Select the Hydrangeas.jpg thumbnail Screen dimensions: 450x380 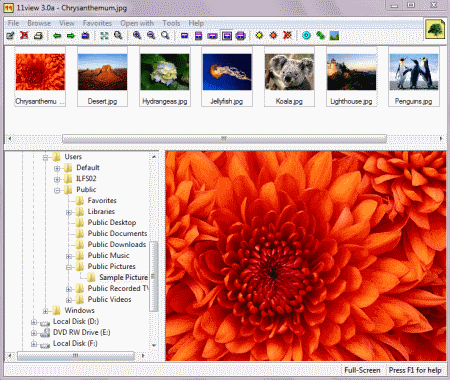(165, 77)
